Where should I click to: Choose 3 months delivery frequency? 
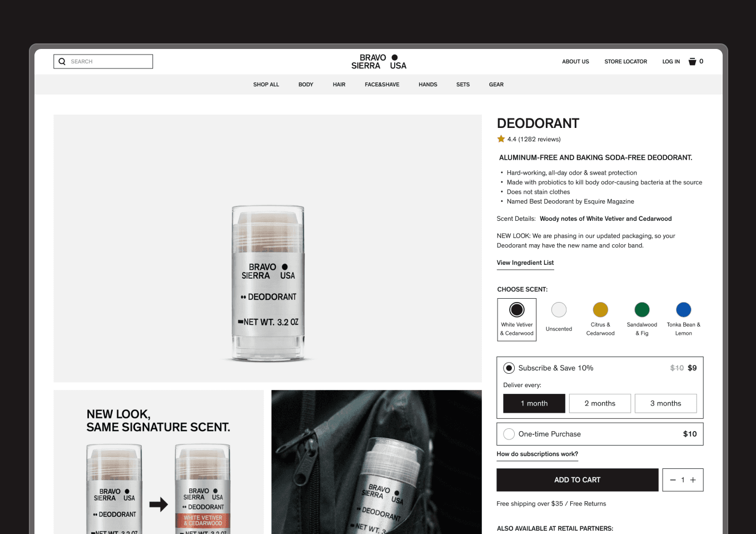(x=665, y=403)
